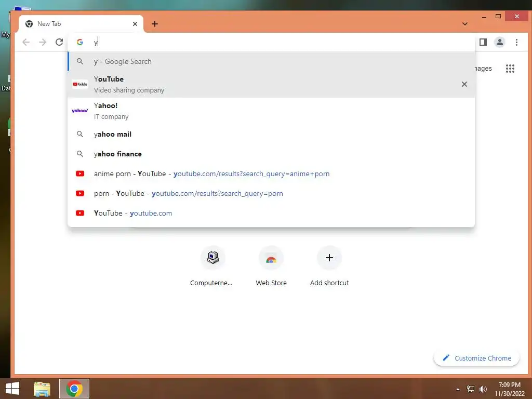Open the Windows Start button

click(12, 389)
